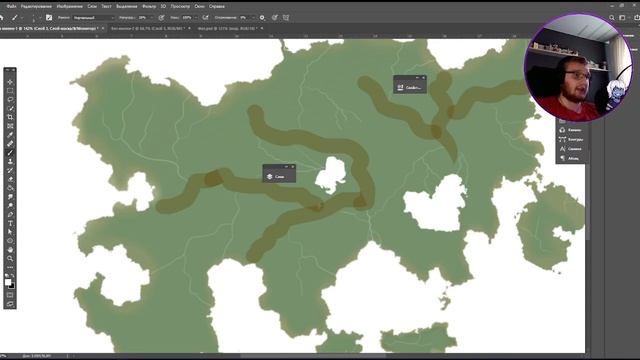Select the Eraser tool

(x=10, y=179)
